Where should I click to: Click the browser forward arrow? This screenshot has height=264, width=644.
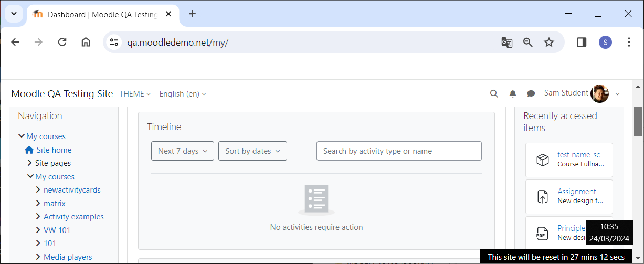(x=38, y=43)
